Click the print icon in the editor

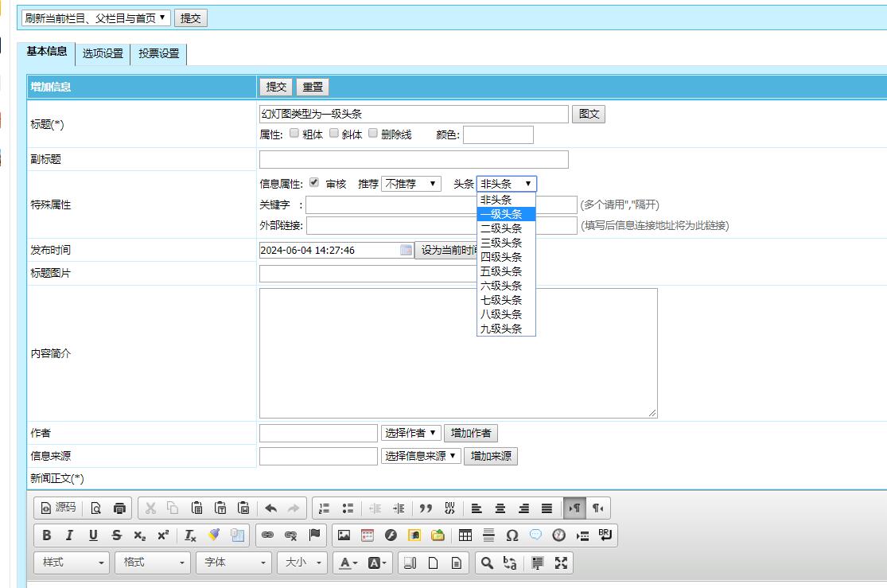119,508
